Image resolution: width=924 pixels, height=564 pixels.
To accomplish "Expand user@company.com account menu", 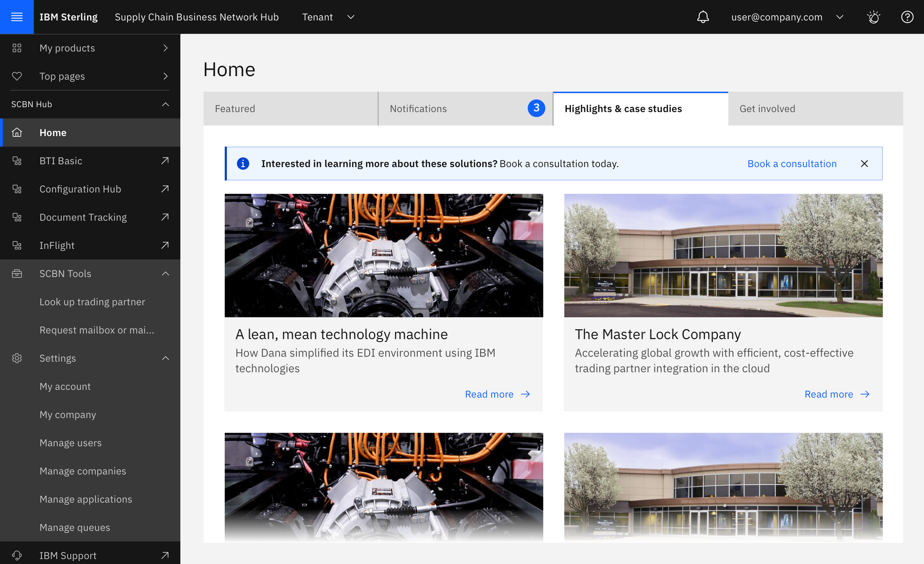I will coord(787,17).
